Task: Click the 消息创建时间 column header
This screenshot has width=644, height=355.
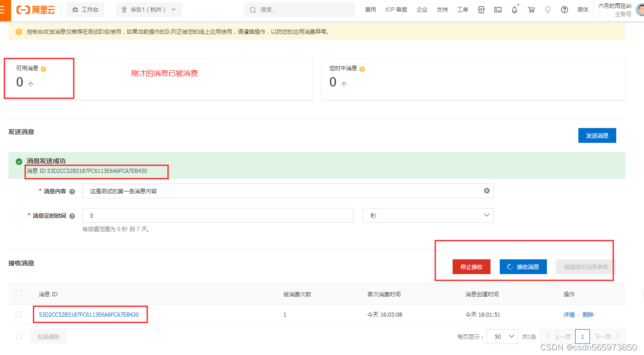Action: point(482,294)
